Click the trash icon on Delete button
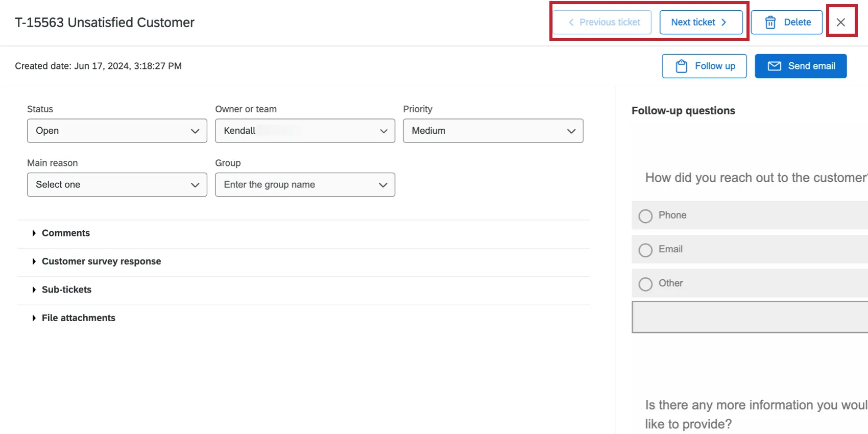Viewport: 868px width, 434px height. click(x=770, y=22)
